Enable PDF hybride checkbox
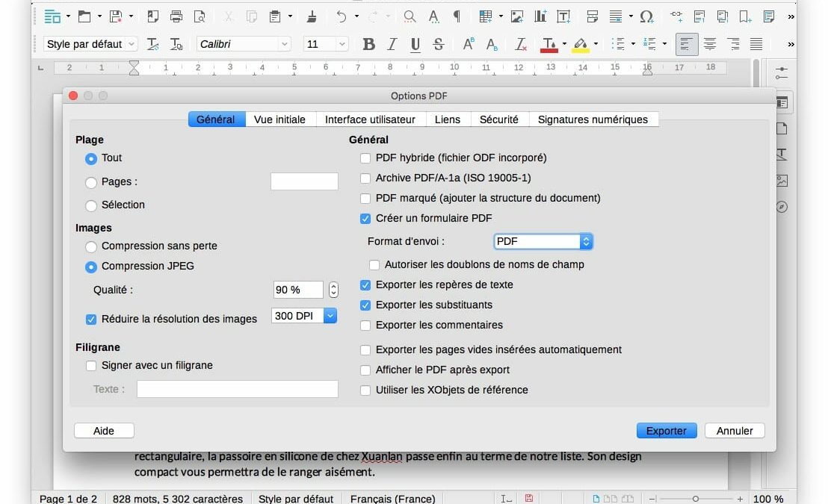 coord(365,158)
